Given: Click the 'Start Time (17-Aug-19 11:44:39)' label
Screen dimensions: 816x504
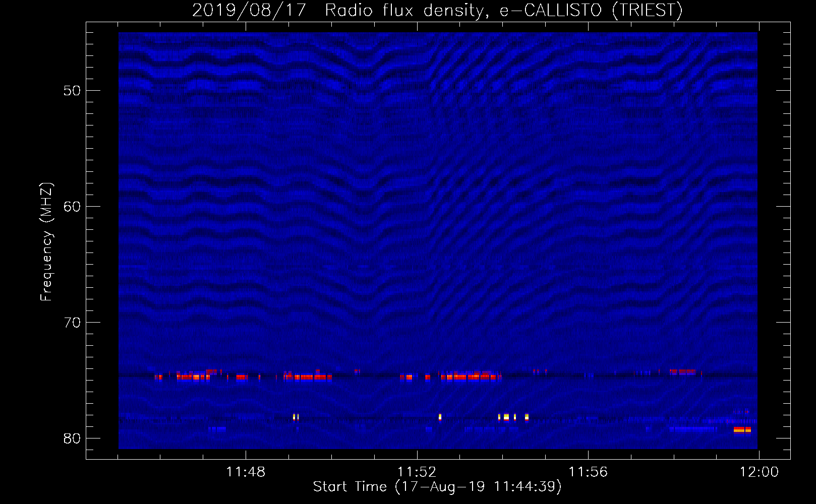Looking at the screenshot, I should [437, 487].
